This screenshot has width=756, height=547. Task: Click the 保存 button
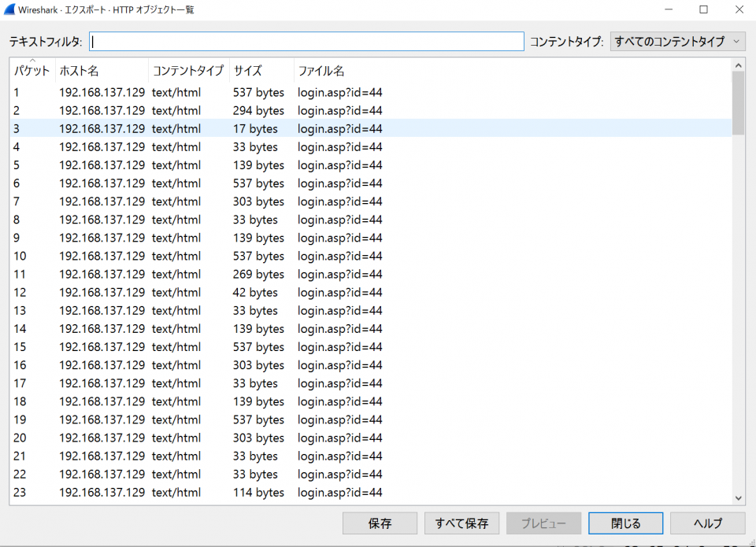coord(380,523)
